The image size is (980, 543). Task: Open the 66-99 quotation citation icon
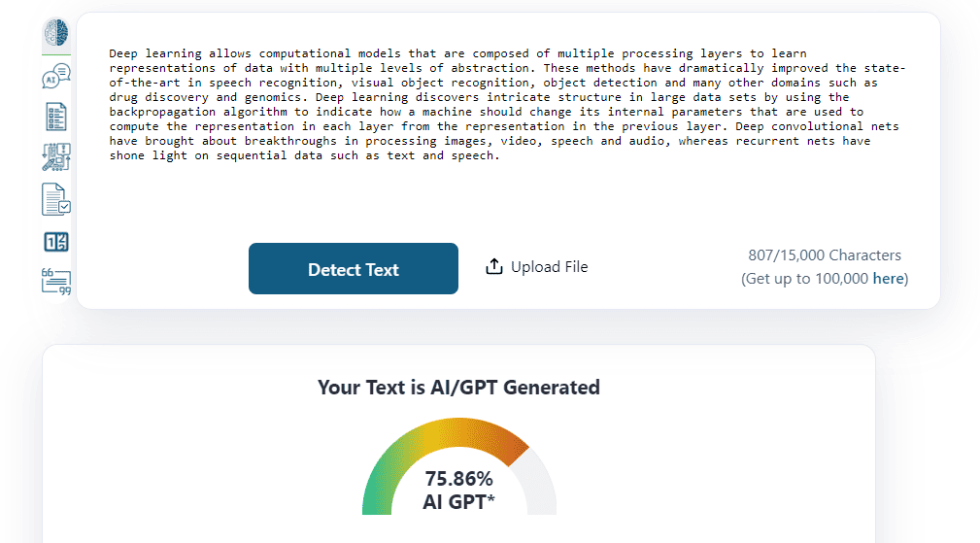(55, 281)
